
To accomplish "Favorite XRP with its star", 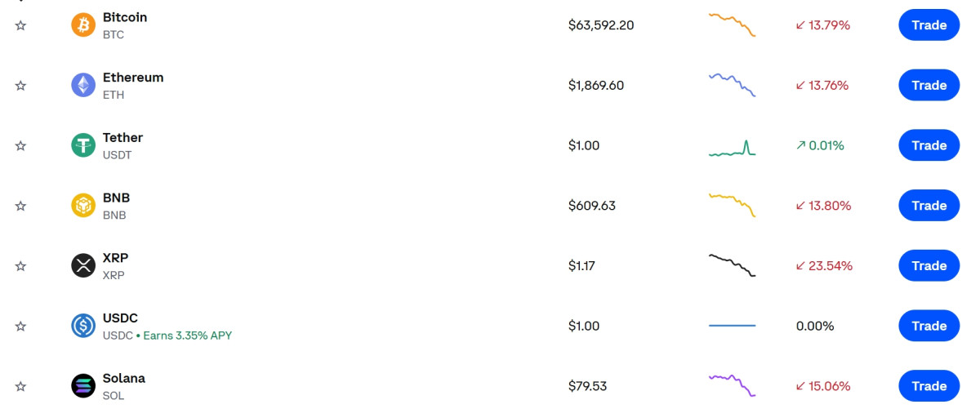I will 21,266.
